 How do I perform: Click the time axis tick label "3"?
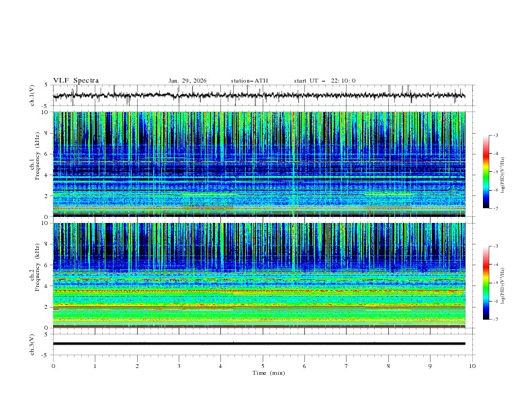click(x=179, y=366)
